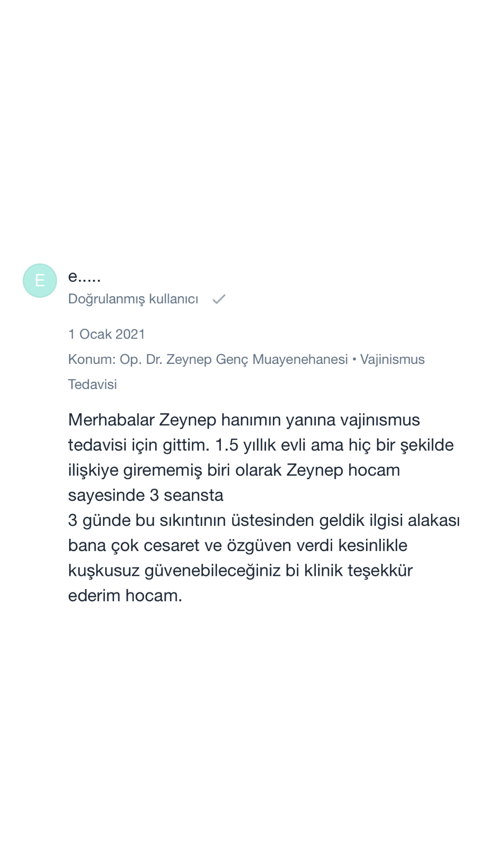
Task: Tap line starting "kuşkusuz güvenebileceğiniz"
Action: [x=240, y=571]
